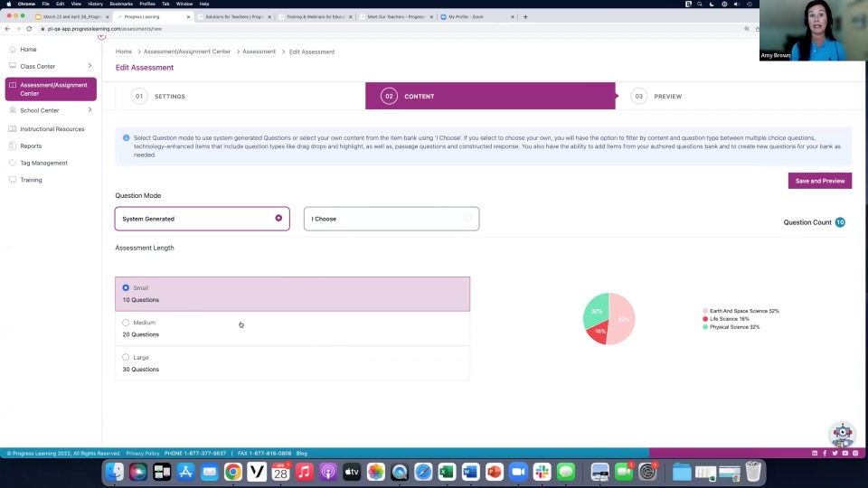
Task: Click the Privacy Policy footer link
Action: tap(142, 453)
